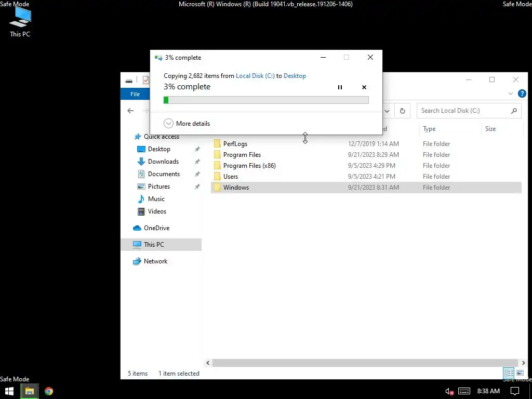Open the Action Center notifications icon
The image size is (532, 399).
(515, 391)
